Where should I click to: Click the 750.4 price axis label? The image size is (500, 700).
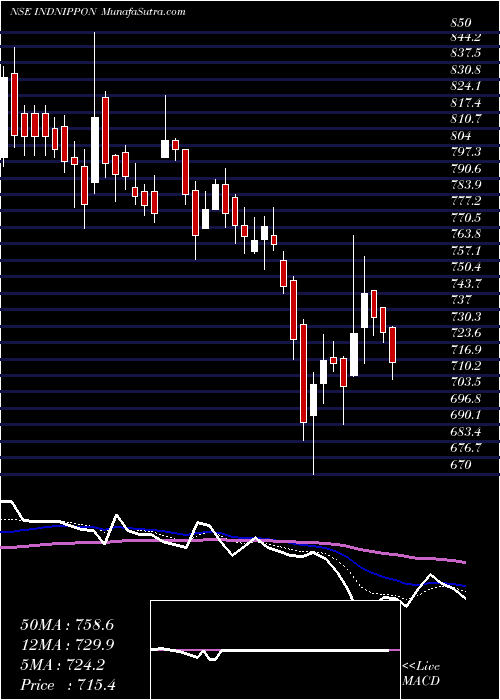466,268
